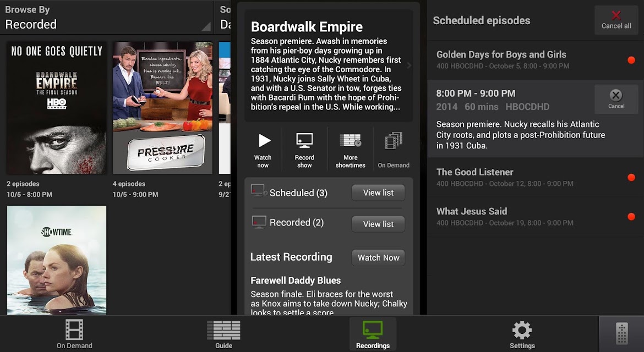
Task: Play Boardwalk Empire with Watch now
Action: pyautogui.click(x=263, y=150)
